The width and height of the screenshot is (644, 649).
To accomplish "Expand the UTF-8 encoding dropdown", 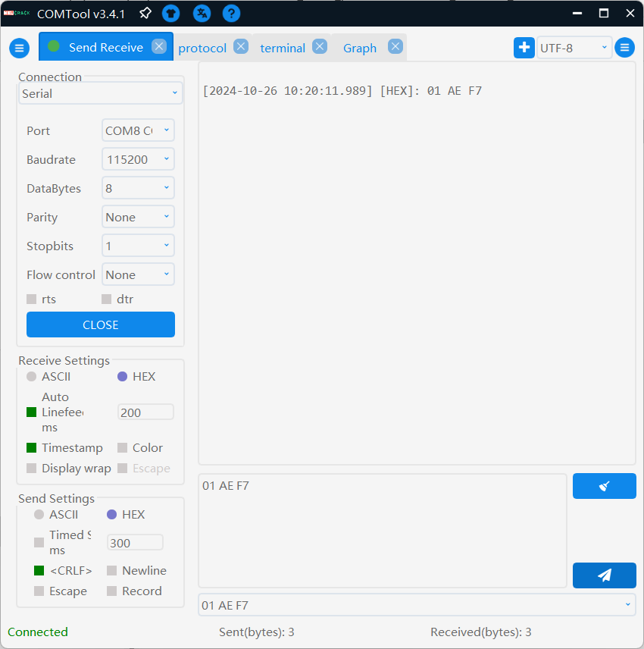I will pos(574,48).
